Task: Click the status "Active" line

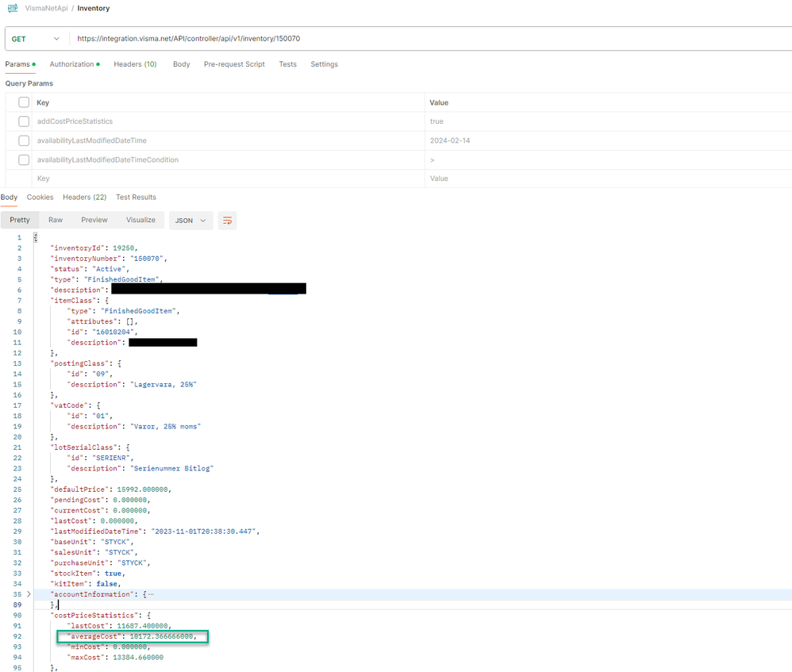Action: [90, 269]
